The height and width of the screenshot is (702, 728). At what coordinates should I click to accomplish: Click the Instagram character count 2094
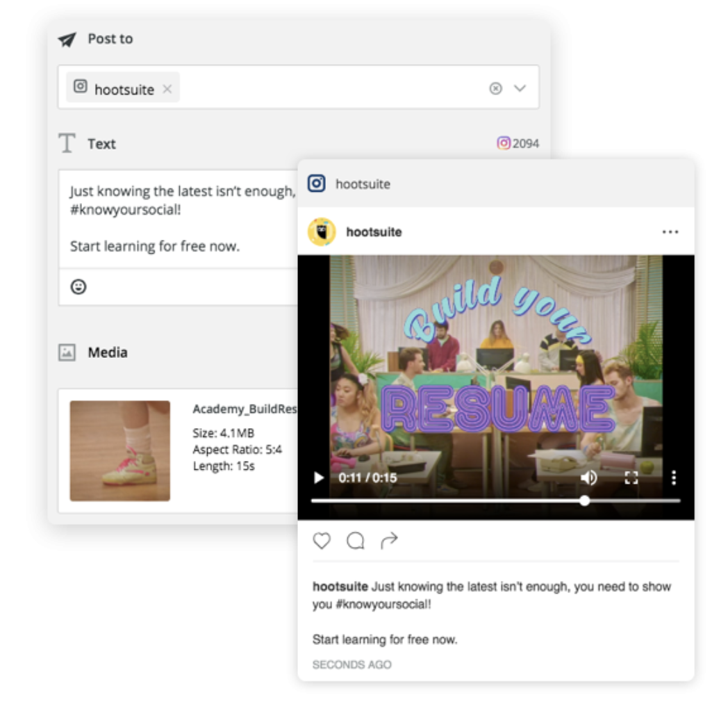(518, 144)
